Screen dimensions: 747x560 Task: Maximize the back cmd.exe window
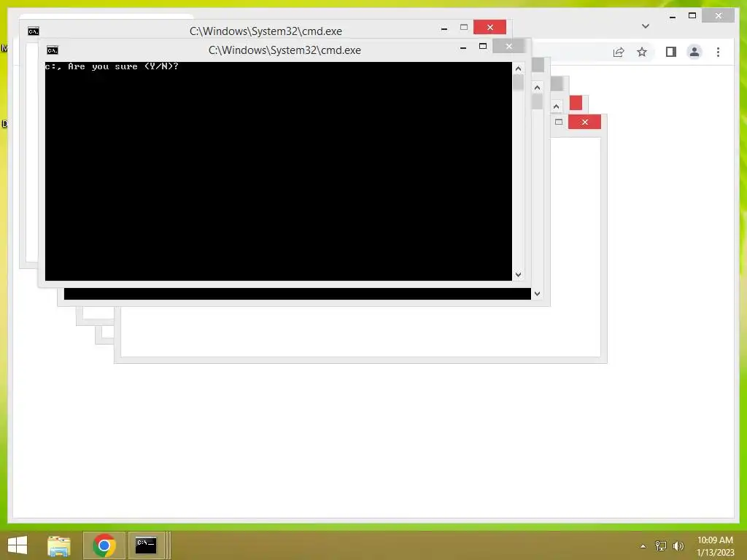(464, 27)
